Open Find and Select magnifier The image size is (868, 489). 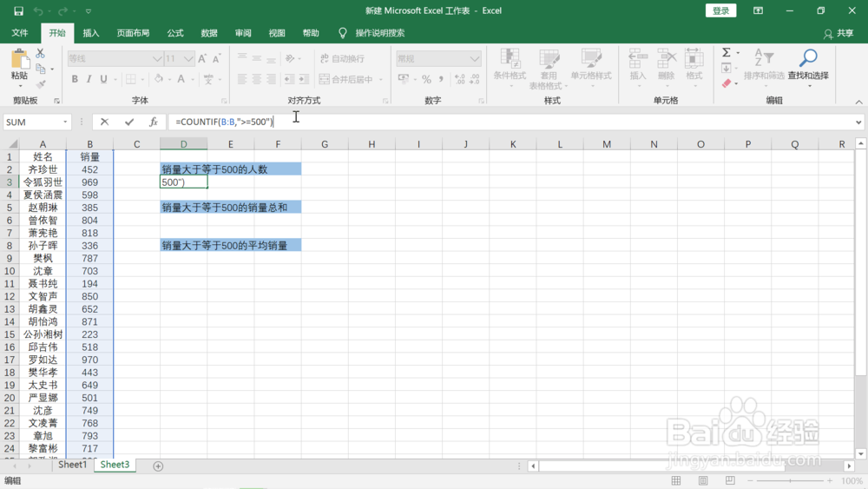(808, 58)
